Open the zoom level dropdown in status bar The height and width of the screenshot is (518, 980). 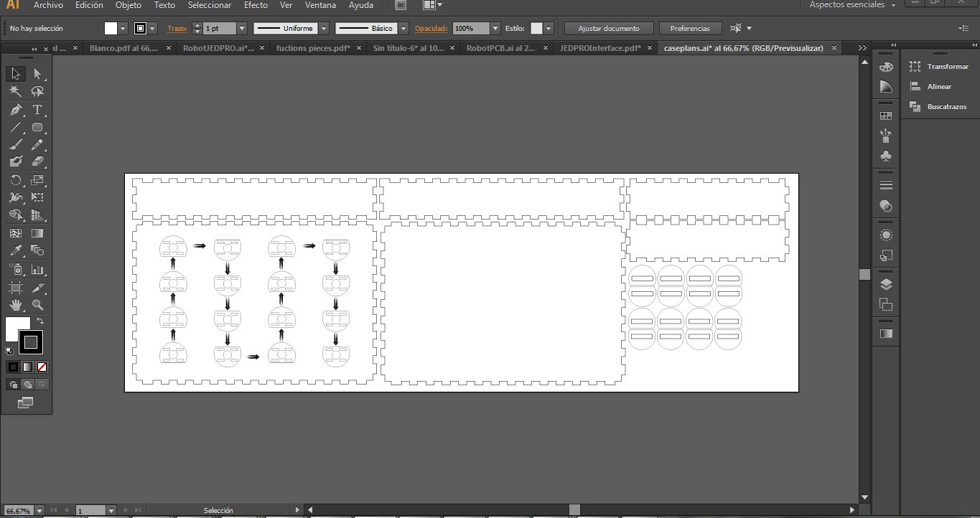tap(39, 511)
